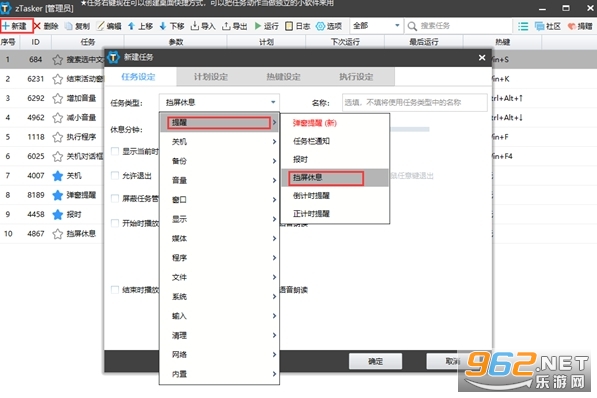The image size is (597, 398).
Task: Unstar the 弹窗提醒 task row 8189
Action: [57, 195]
